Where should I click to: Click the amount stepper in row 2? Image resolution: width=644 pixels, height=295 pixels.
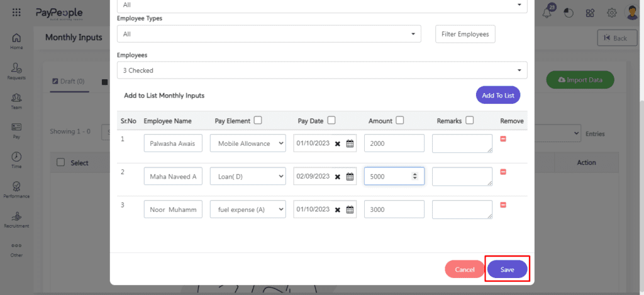click(414, 176)
